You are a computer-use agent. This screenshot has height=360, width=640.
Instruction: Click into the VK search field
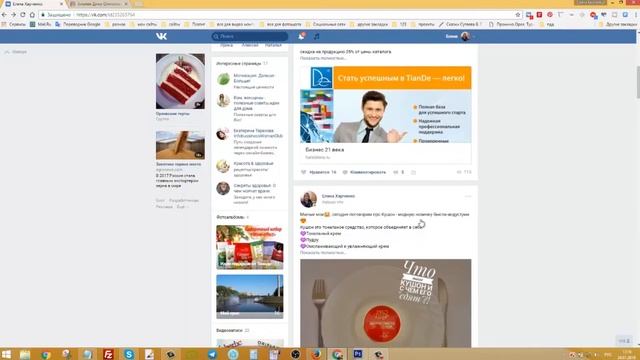tap(250, 36)
